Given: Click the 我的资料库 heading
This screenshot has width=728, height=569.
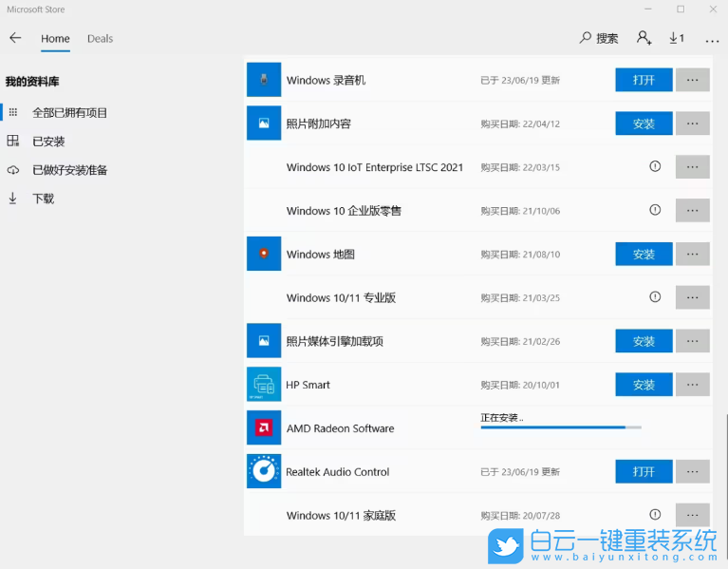Looking at the screenshot, I should click(32, 82).
